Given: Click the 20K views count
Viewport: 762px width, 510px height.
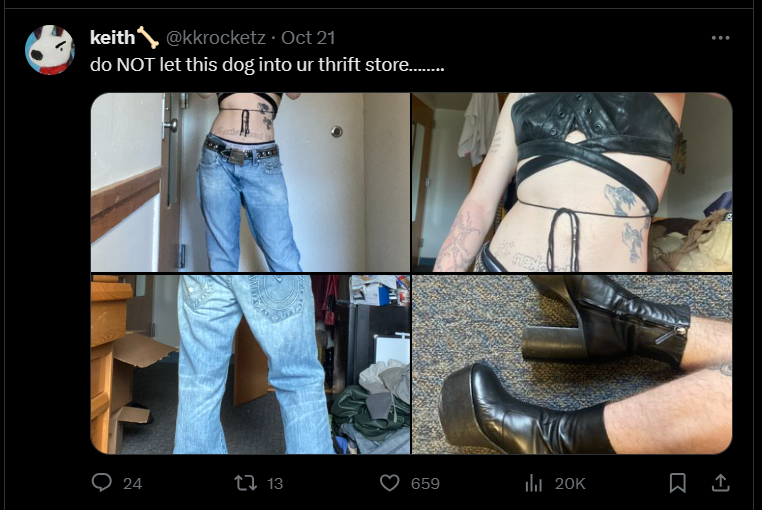Looking at the screenshot, I should [570, 483].
